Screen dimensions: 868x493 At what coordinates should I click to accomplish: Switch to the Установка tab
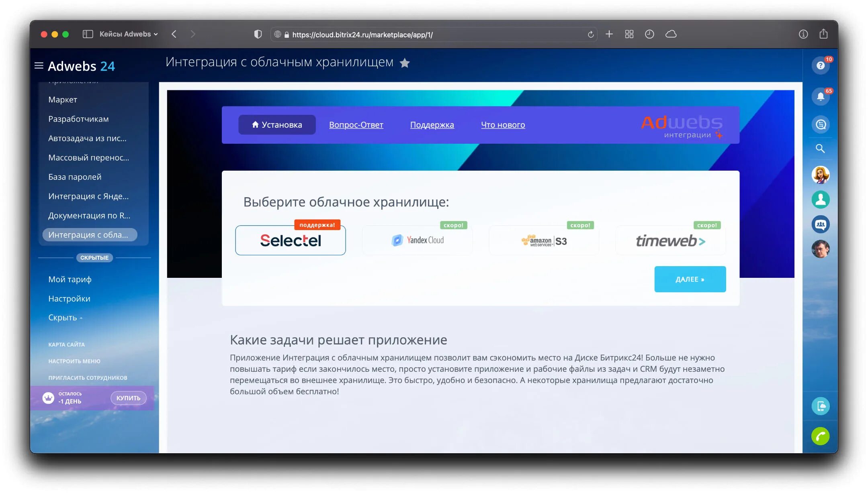277,125
